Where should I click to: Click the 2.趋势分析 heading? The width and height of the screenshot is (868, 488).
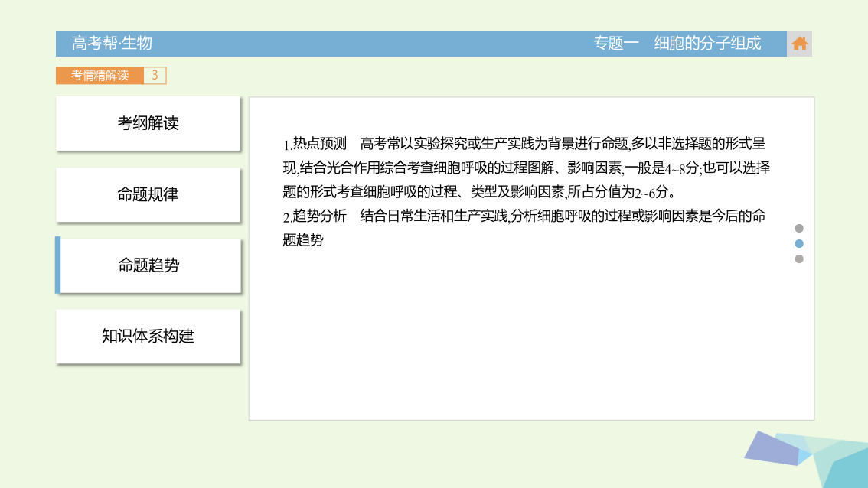315,216
